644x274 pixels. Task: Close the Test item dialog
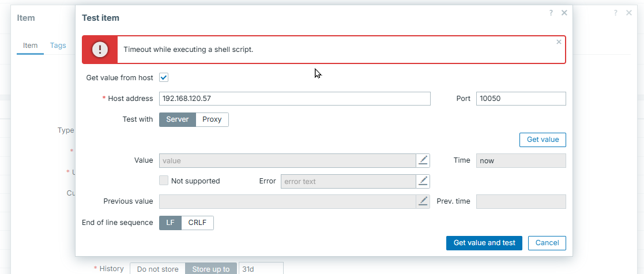(x=564, y=13)
